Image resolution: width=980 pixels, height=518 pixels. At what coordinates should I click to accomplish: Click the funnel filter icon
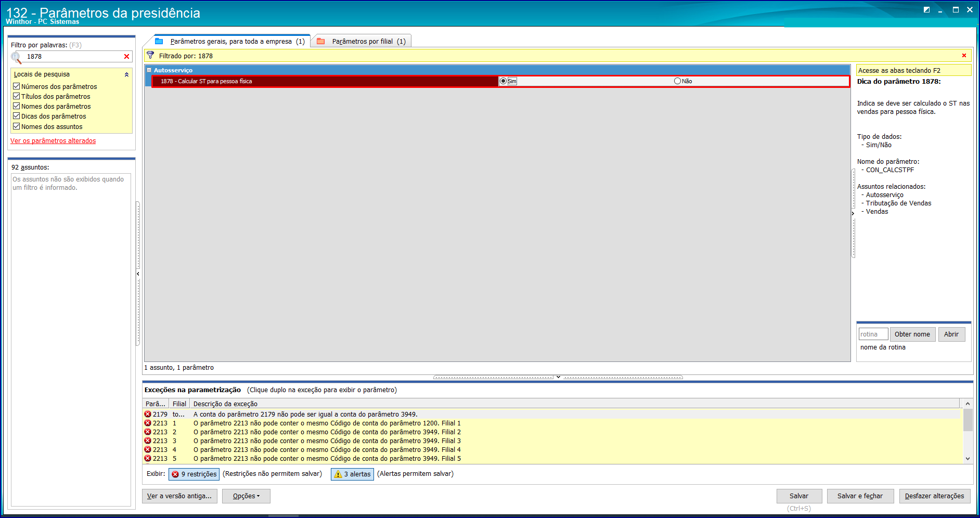150,55
